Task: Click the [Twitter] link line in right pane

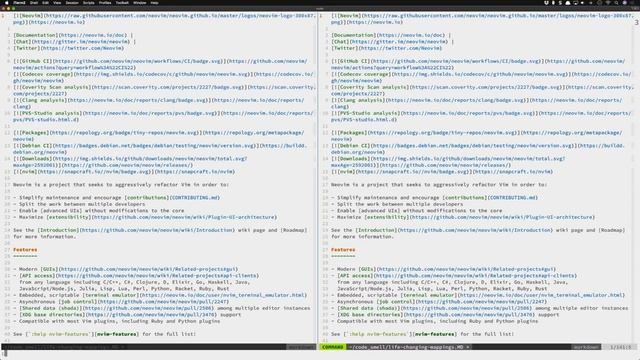Action: [386, 48]
